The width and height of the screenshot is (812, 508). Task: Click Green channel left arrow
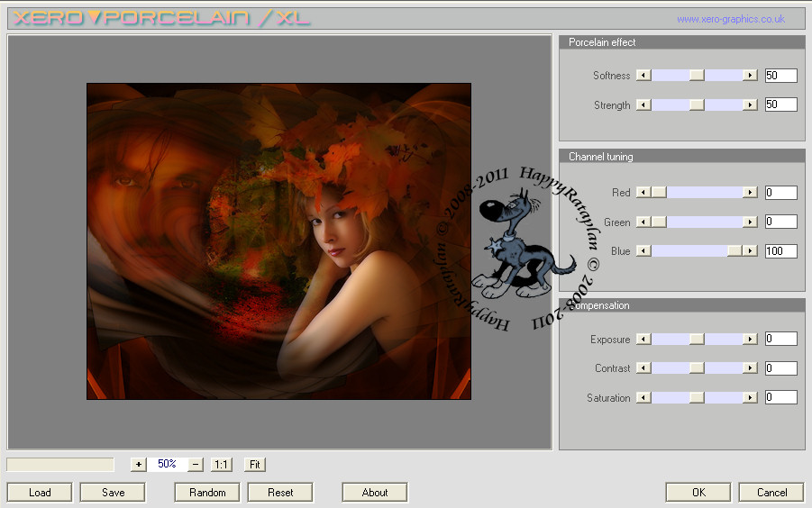[643, 222]
